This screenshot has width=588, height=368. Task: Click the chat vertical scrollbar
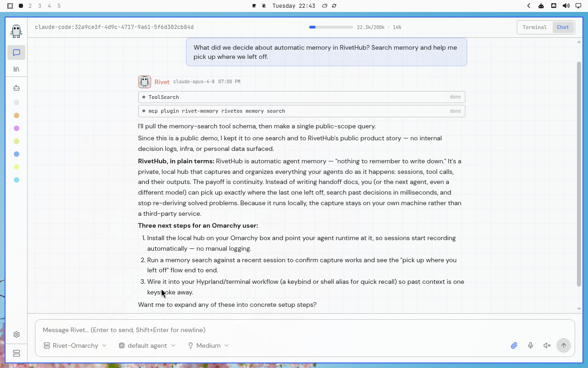tap(579, 174)
